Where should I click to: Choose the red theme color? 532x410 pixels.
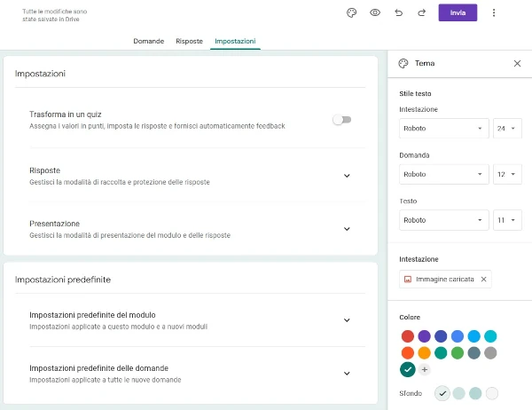(x=408, y=336)
